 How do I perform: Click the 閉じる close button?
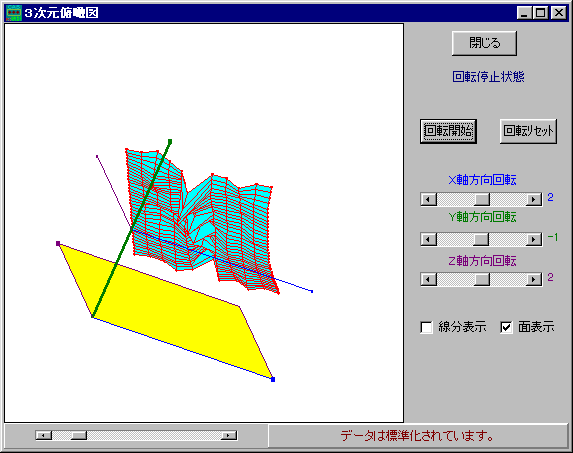[484, 43]
